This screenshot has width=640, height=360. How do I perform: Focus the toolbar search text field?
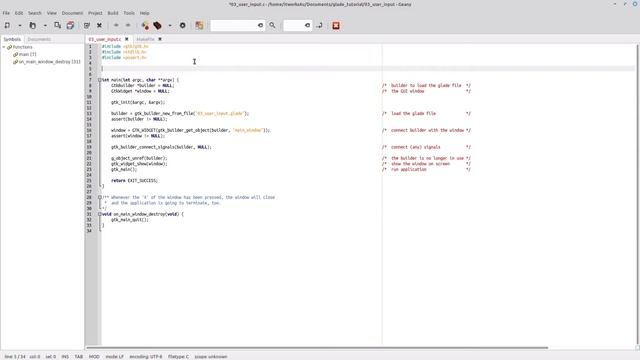(234, 25)
